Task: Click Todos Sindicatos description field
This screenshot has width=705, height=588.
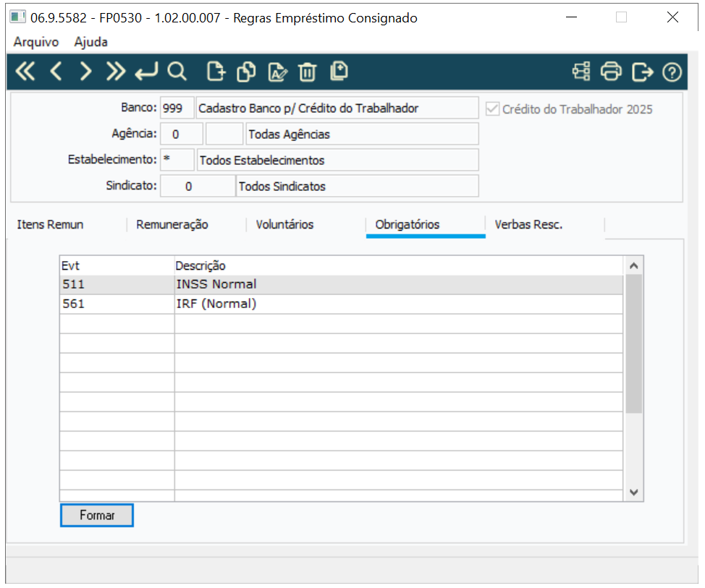Action: pos(358,186)
